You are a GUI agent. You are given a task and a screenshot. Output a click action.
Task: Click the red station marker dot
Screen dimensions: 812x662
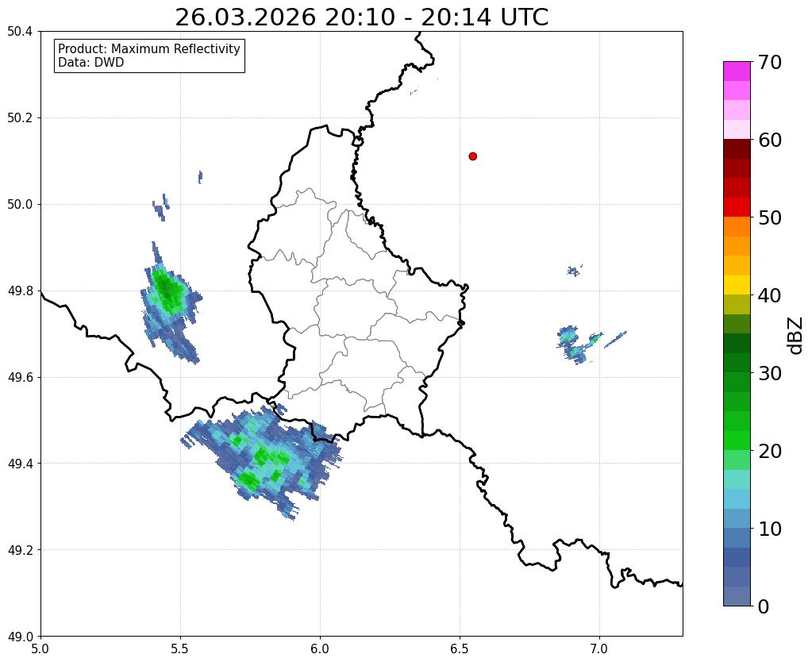[x=472, y=156]
